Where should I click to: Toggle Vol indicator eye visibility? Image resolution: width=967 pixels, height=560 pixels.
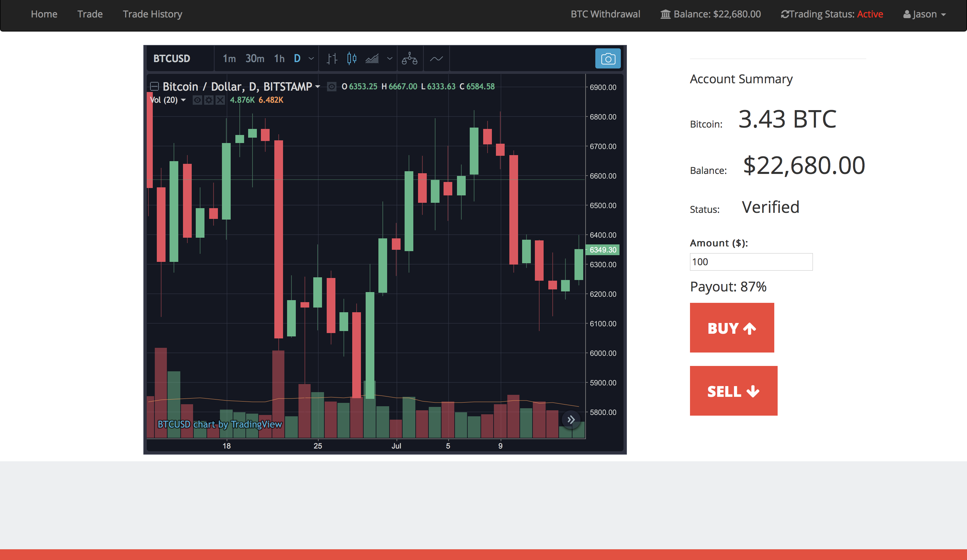197,100
